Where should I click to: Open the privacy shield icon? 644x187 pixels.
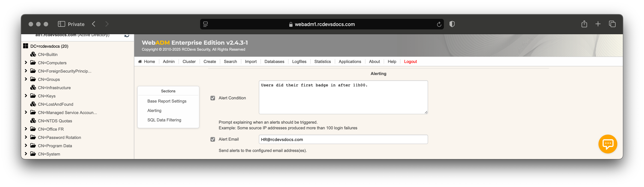[x=452, y=24]
